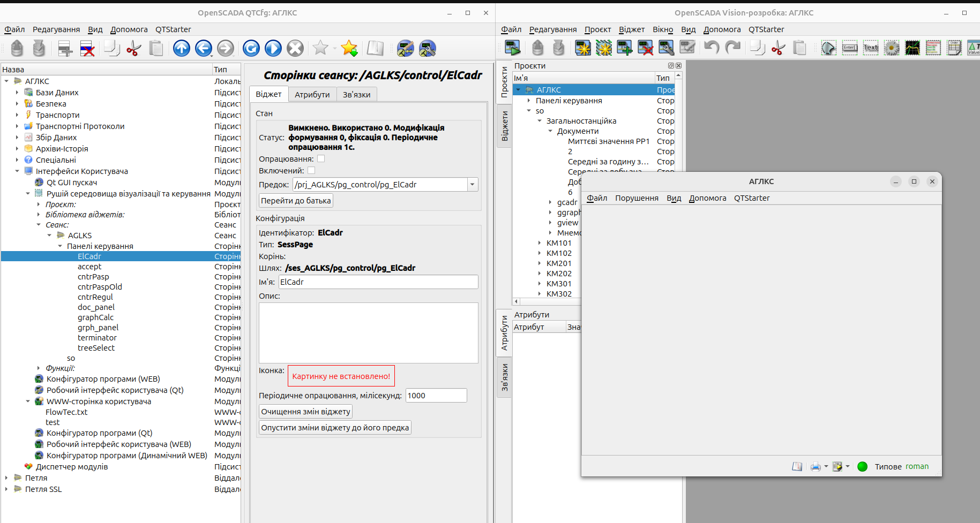Click the scissors cut icon in Vision toolbar
This screenshot has width=980, height=523.
(x=778, y=49)
